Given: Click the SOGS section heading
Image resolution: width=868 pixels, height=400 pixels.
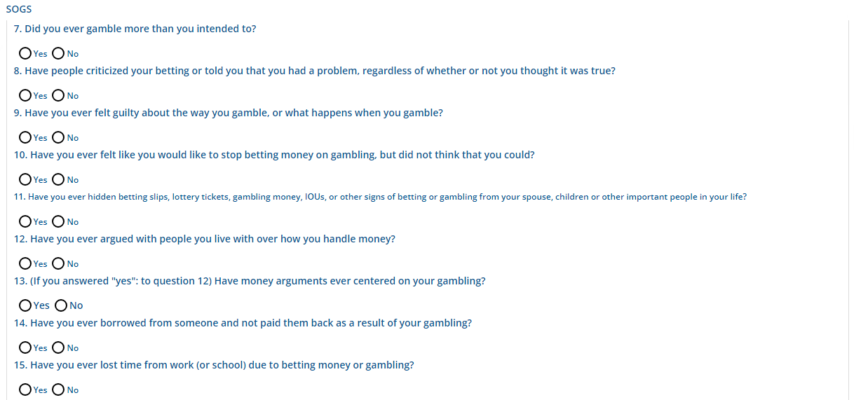Looking at the screenshot, I should (19, 10).
